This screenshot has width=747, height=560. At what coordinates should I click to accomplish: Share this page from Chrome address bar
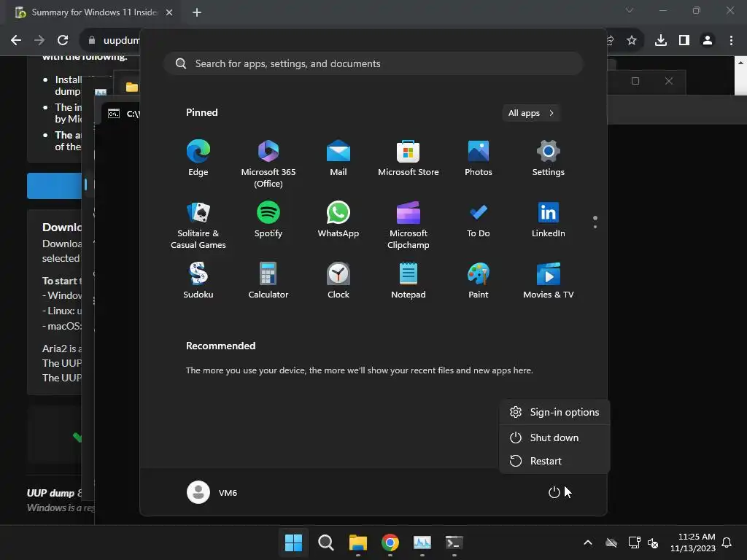[611, 41]
